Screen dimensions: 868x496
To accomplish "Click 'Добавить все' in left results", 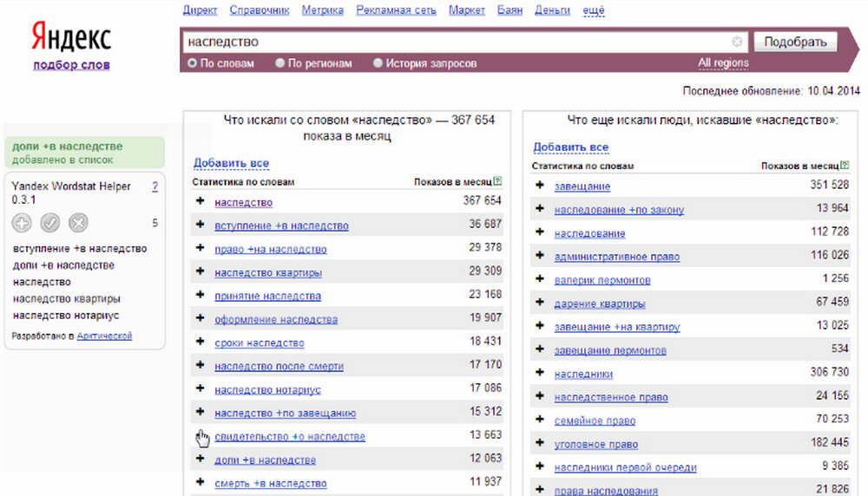I will [231, 163].
